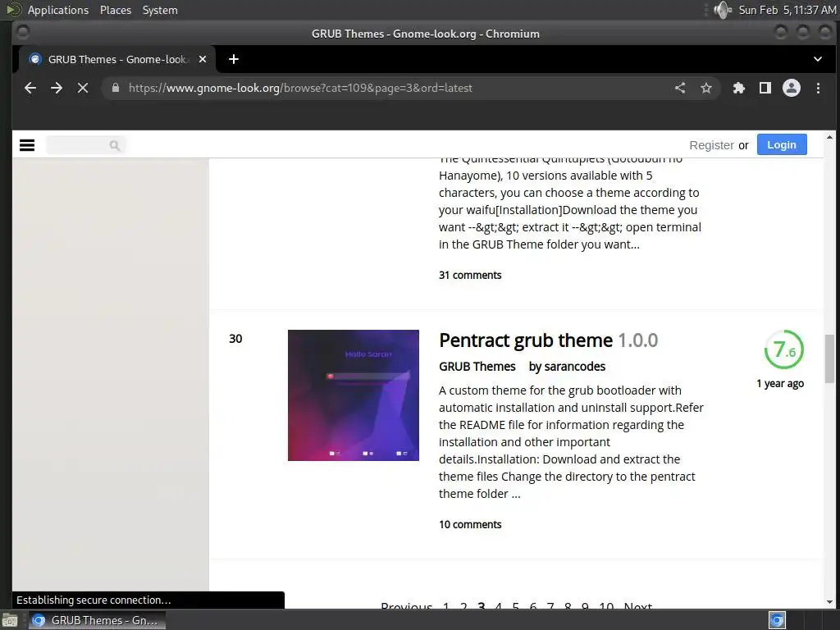Toggle the browser side panel

coord(765,88)
